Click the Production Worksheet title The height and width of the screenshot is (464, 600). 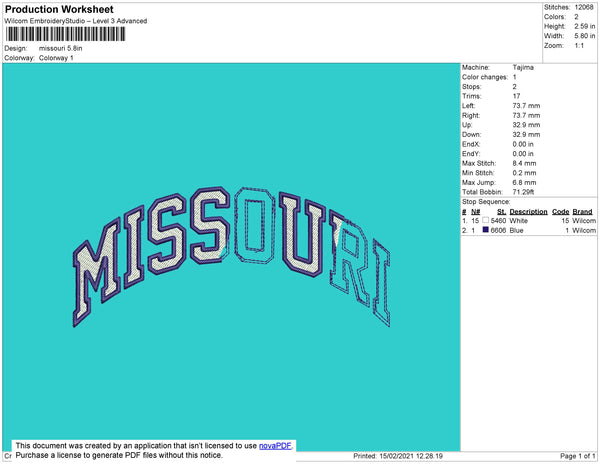point(59,10)
